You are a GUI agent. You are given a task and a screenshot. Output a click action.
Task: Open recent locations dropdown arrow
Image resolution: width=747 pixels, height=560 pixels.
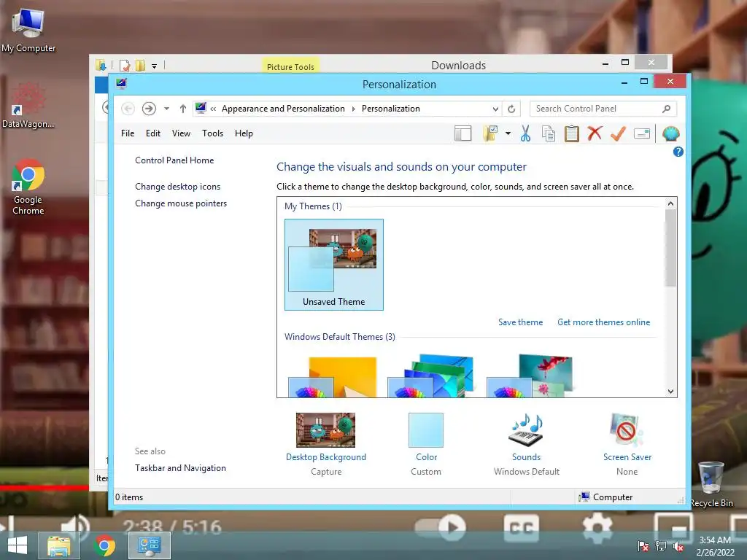pos(166,109)
